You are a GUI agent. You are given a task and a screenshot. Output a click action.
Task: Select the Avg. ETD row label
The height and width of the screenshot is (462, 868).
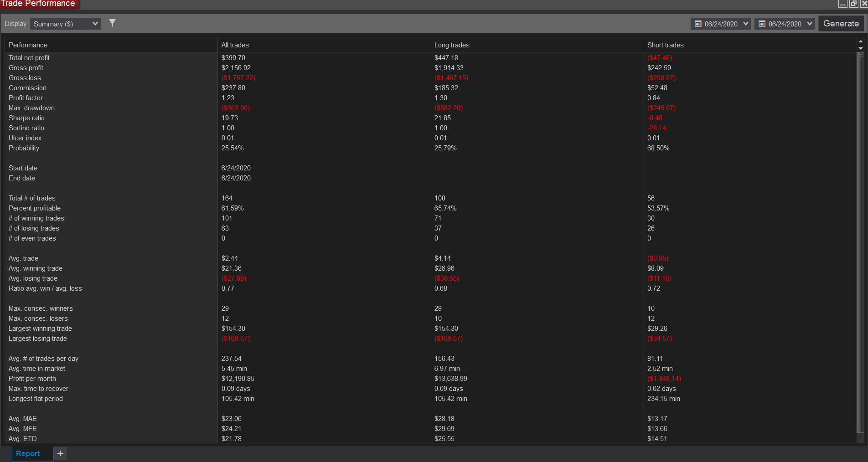(23, 439)
